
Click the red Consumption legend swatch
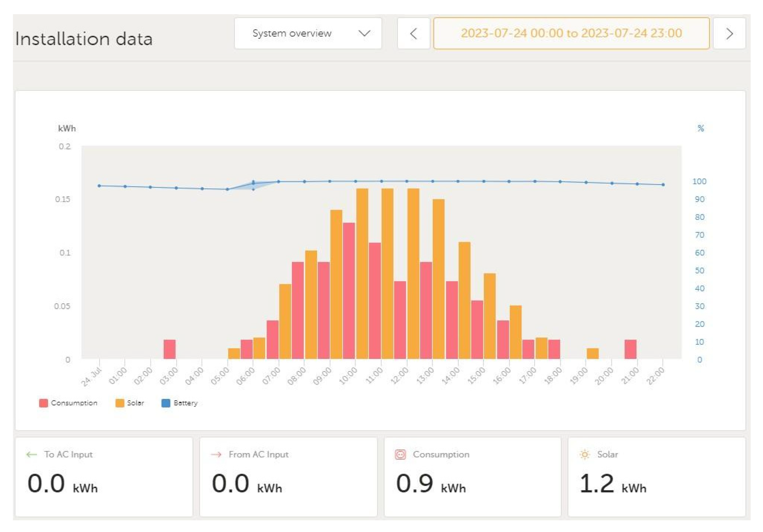pyautogui.click(x=44, y=403)
